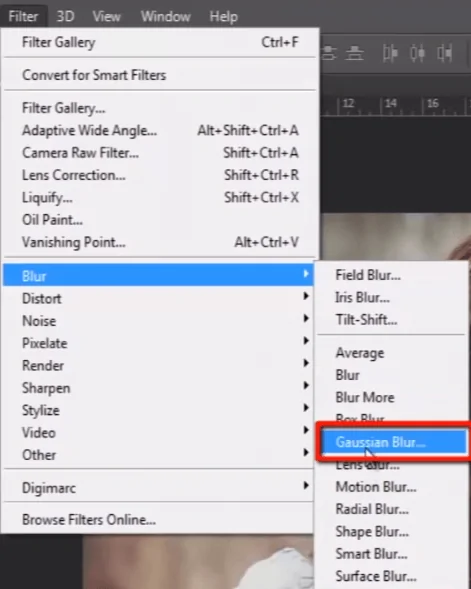Image resolution: width=471 pixels, height=589 pixels.
Task: Choose Field Blur from submenu
Action: coord(392,275)
